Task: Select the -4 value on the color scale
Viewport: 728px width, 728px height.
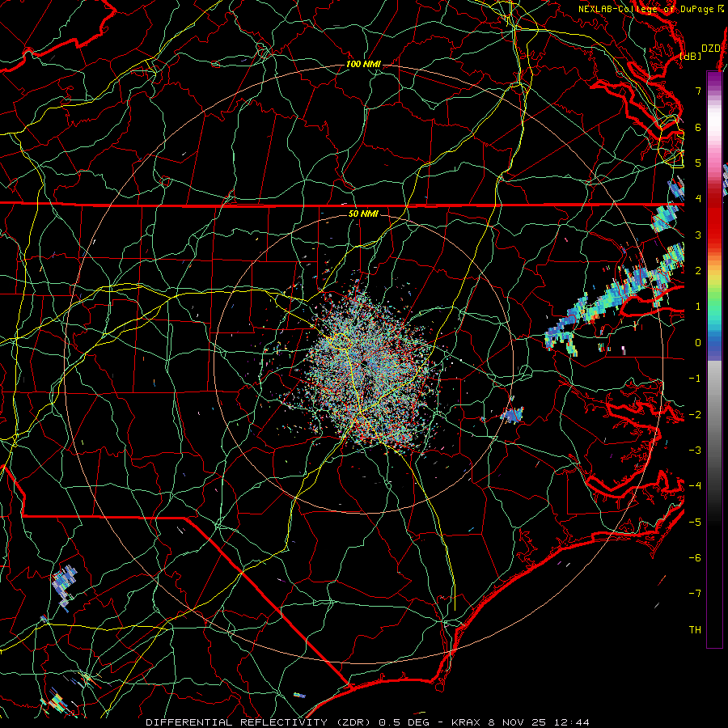Action: coord(695,486)
